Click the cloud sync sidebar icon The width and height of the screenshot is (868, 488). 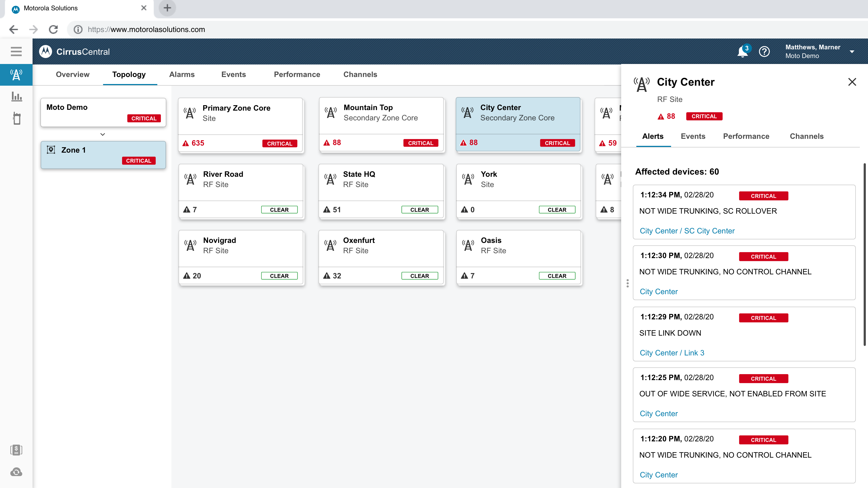(x=16, y=472)
